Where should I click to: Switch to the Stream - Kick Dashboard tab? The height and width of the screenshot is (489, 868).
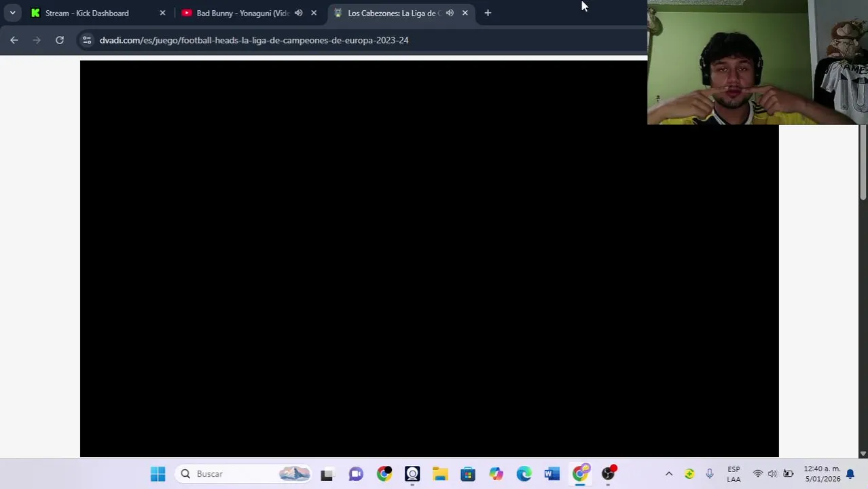tap(96, 13)
